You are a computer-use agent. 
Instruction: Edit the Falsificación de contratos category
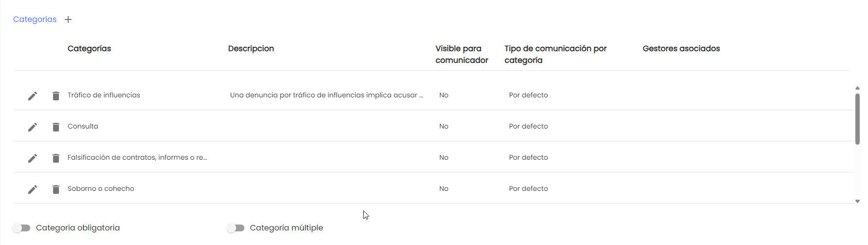coord(33,158)
